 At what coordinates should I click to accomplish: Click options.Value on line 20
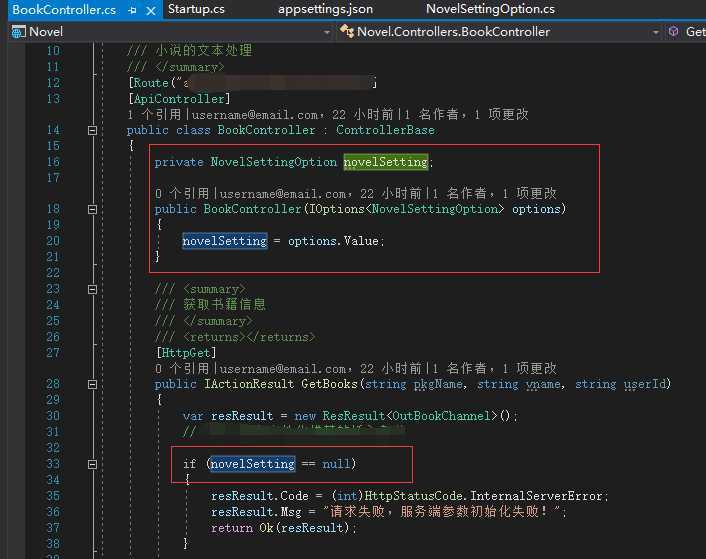[x=333, y=241]
